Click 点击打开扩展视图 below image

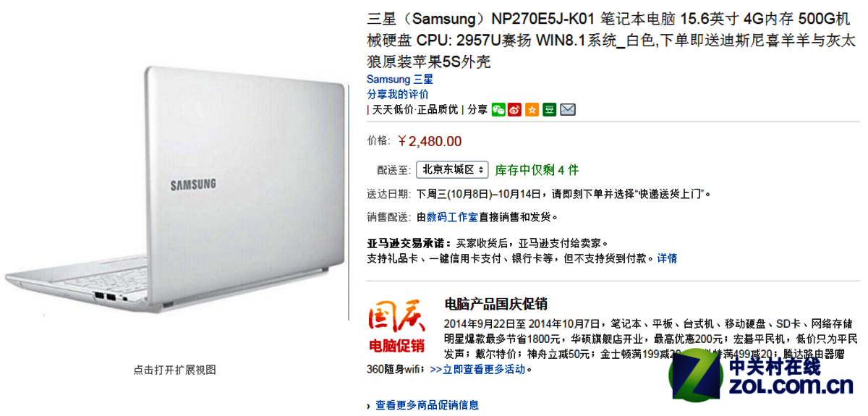174,370
